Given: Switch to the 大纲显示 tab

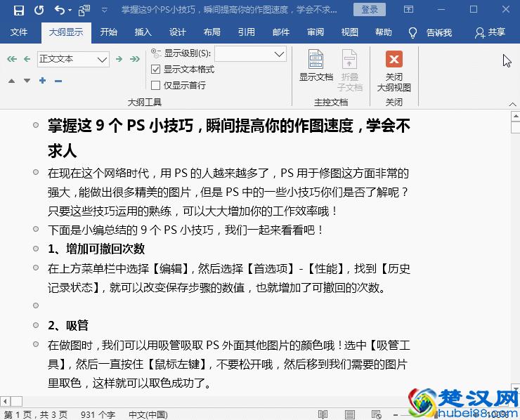Looking at the screenshot, I should (x=66, y=32).
